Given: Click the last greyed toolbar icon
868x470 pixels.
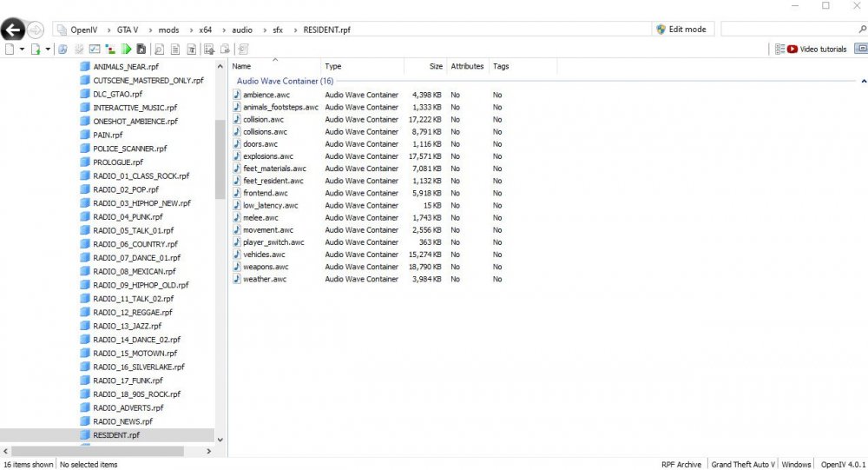Looking at the screenshot, I should (243, 50).
